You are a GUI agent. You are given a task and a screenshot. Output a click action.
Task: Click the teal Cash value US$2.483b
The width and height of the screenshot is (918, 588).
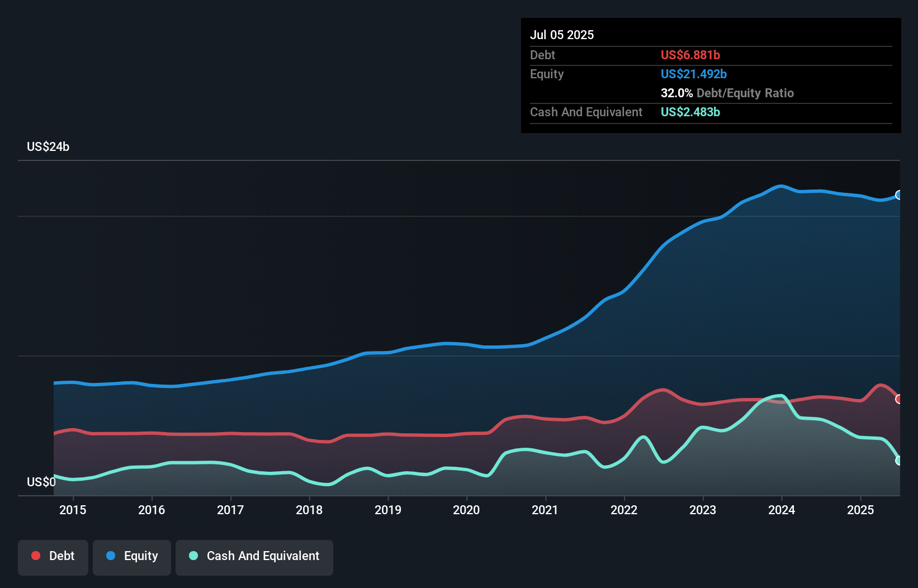[690, 112]
